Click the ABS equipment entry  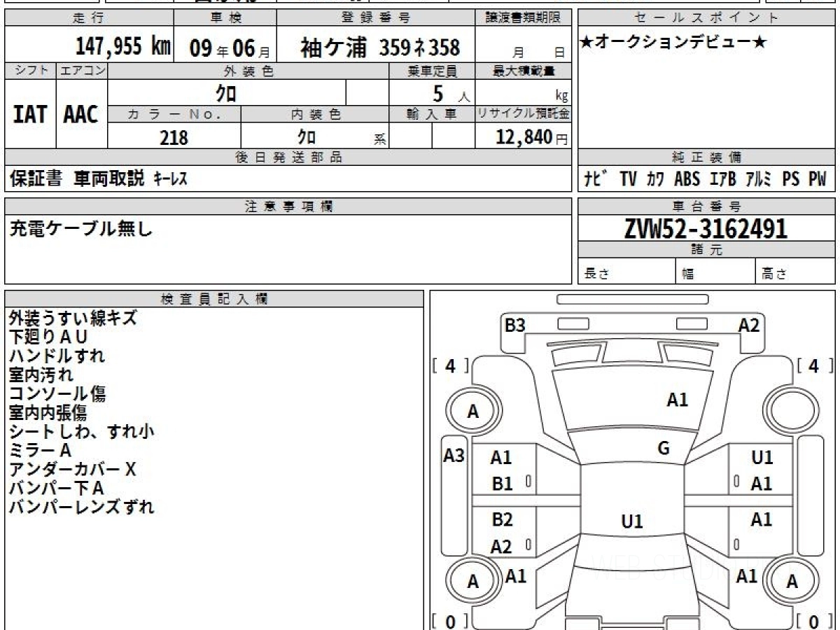pyautogui.click(x=687, y=179)
